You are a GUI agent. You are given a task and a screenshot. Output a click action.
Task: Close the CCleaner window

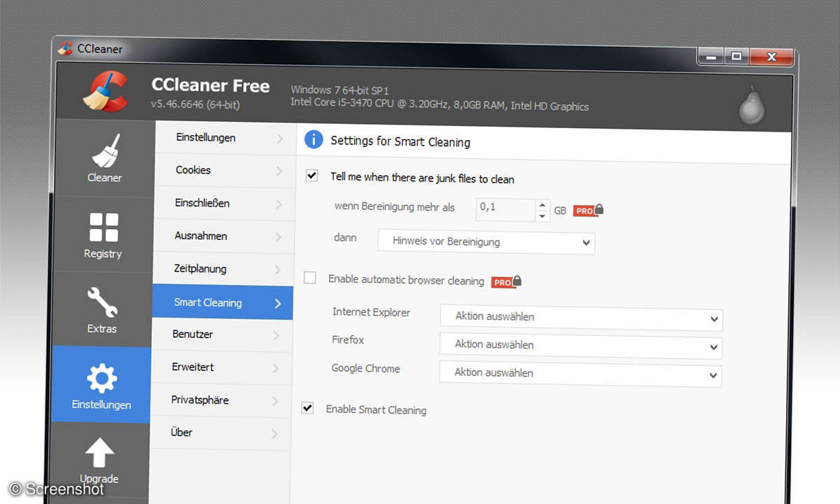click(771, 57)
